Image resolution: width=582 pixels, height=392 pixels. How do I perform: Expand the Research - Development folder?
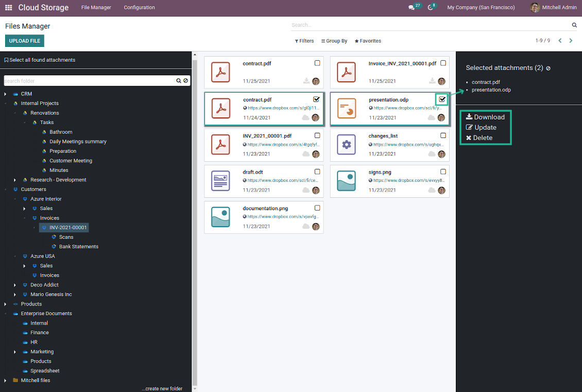tap(15, 180)
